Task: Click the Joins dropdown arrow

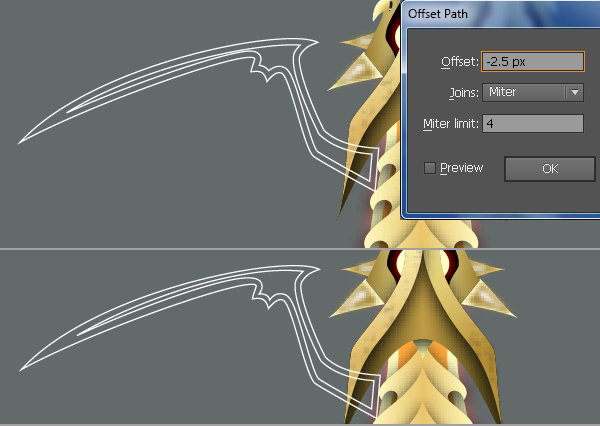Action: click(x=575, y=92)
